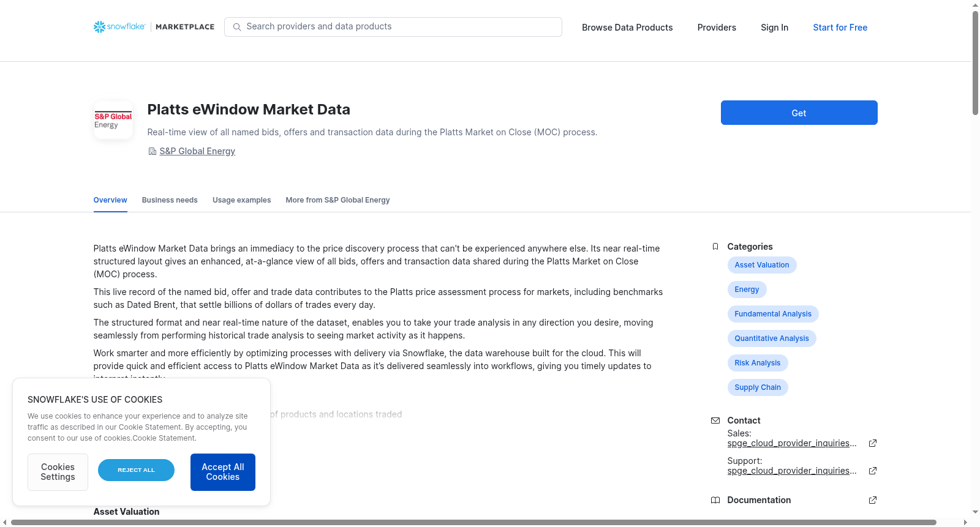Screen dimensions: 980x527
Task: Click the Snowflake logo
Action: click(119, 27)
